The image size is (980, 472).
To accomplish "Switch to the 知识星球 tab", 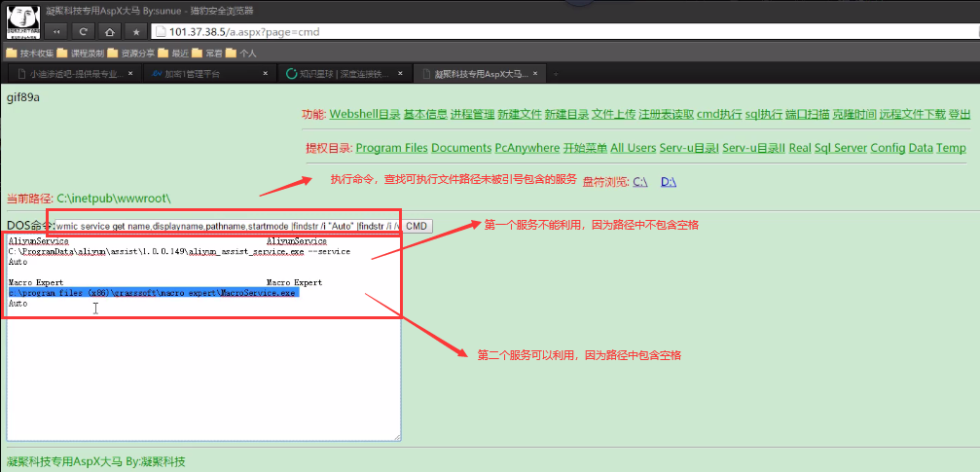I will [x=343, y=74].
